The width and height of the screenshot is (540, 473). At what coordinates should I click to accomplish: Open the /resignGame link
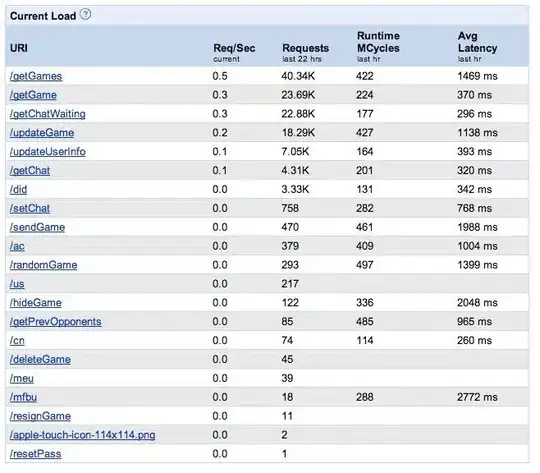pos(40,416)
